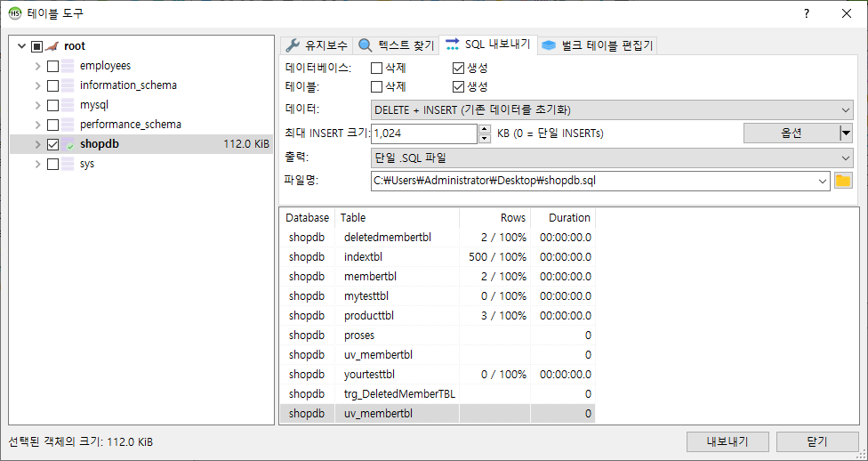Select the mytesttbl result row
868x461 pixels.
(x=438, y=296)
